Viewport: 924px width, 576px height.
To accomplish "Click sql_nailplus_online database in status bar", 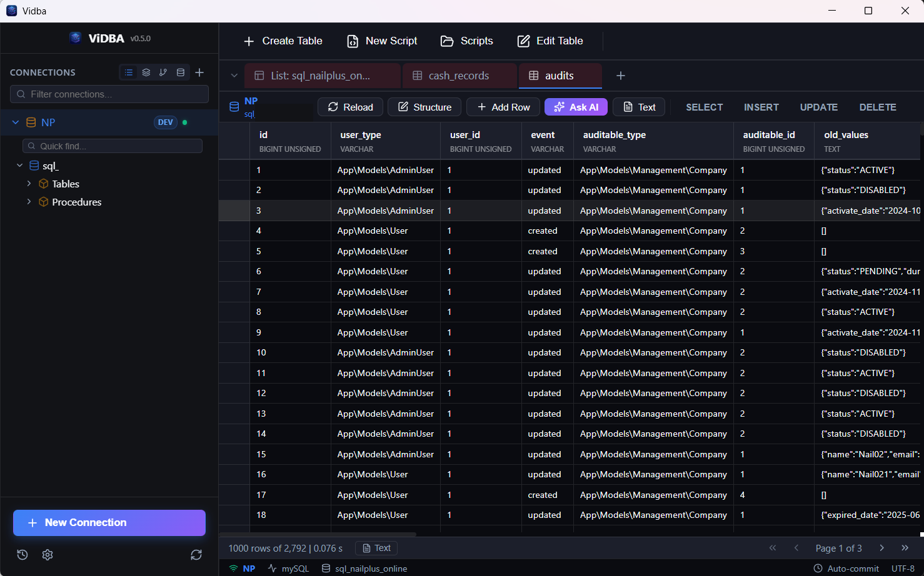I will click(364, 569).
